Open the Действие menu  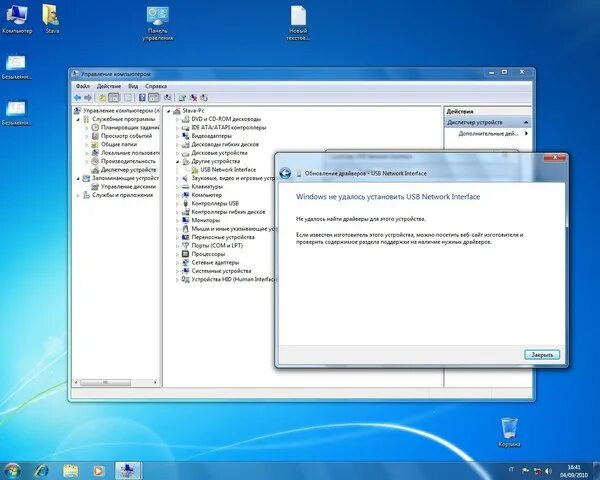coord(109,86)
